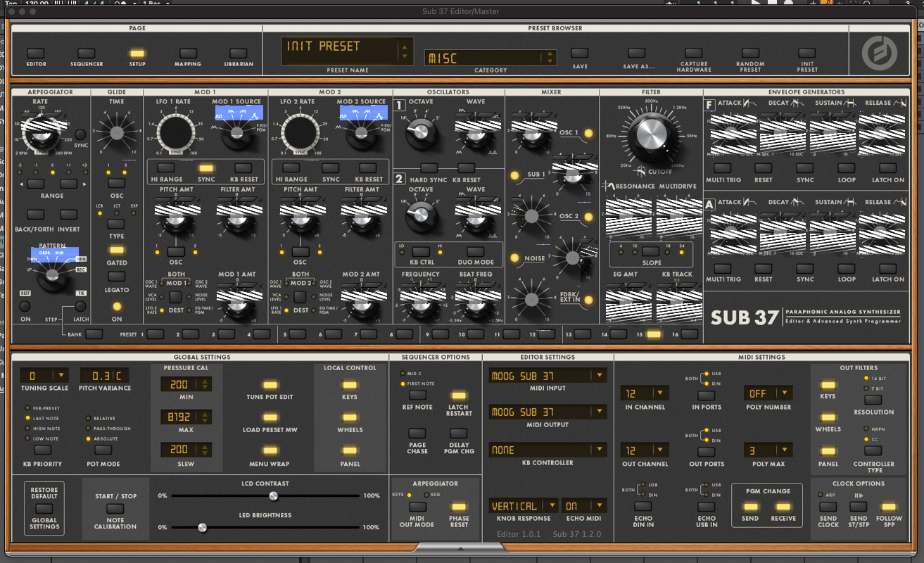Toggle Tune Pot Edit
Viewport: 924px width, 563px height.
pos(269,384)
